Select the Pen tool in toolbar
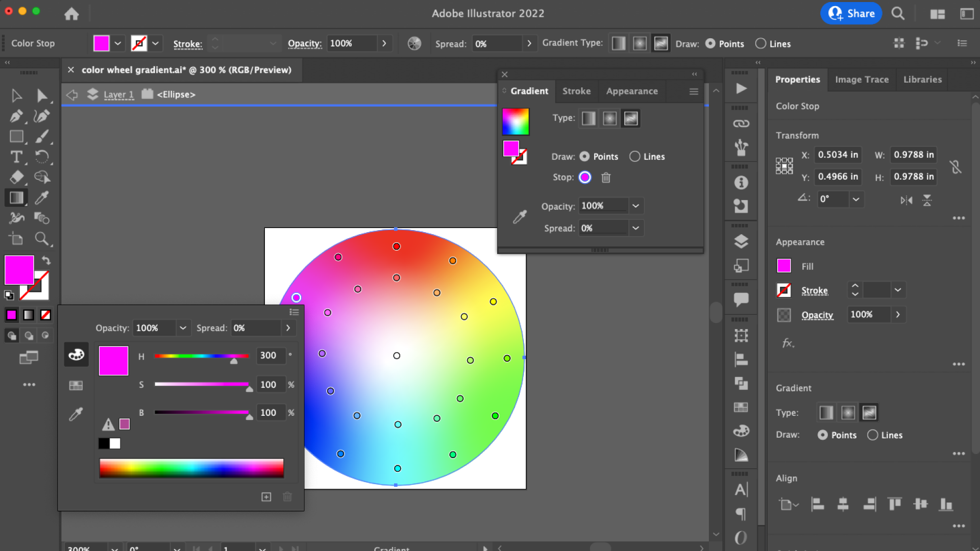980x551 pixels. (x=16, y=116)
